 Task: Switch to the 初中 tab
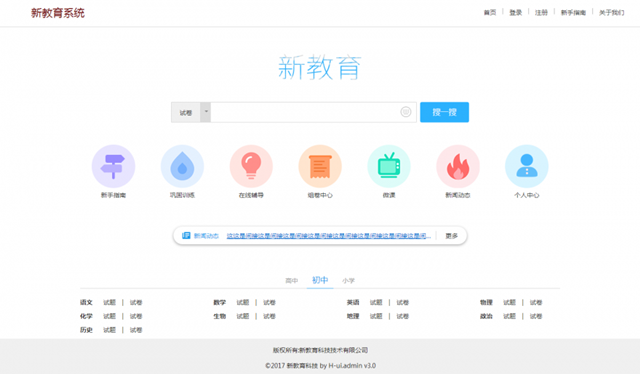pyautogui.click(x=320, y=280)
